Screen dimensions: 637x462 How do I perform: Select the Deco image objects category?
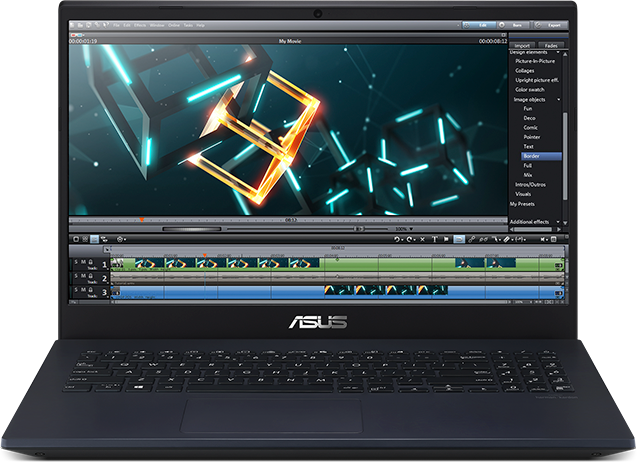529,118
